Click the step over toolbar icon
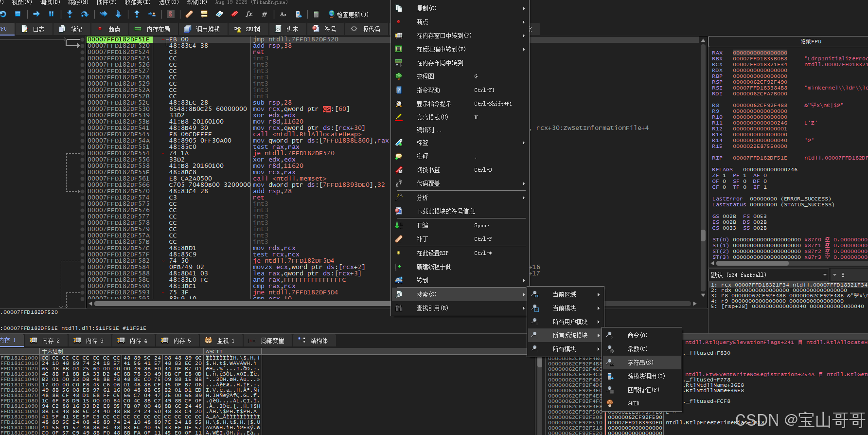The height and width of the screenshot is (435, 868). [x=84, y=14]
